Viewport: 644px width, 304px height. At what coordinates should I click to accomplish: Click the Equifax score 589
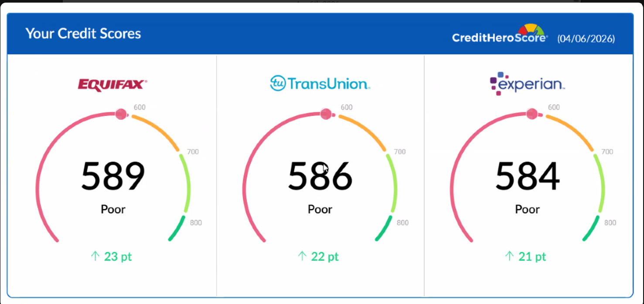[x=113, y=176]
